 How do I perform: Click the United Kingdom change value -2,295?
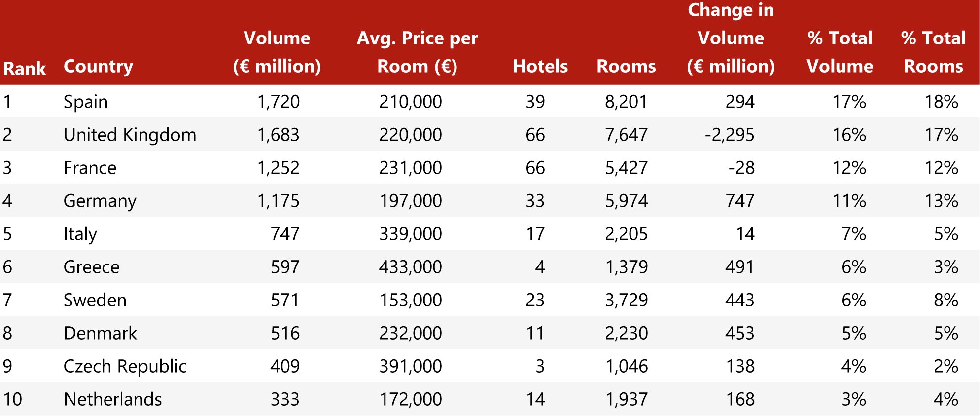tap(729, 135)
